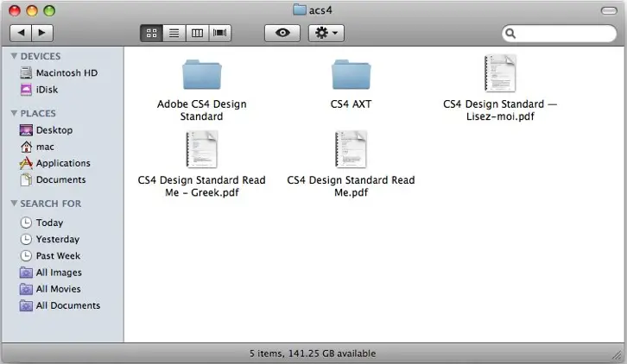Click the CS4 Design Standard — Lisez-moi.pdf label
Viewport: 627px width, 364px height.
point(500,110)
